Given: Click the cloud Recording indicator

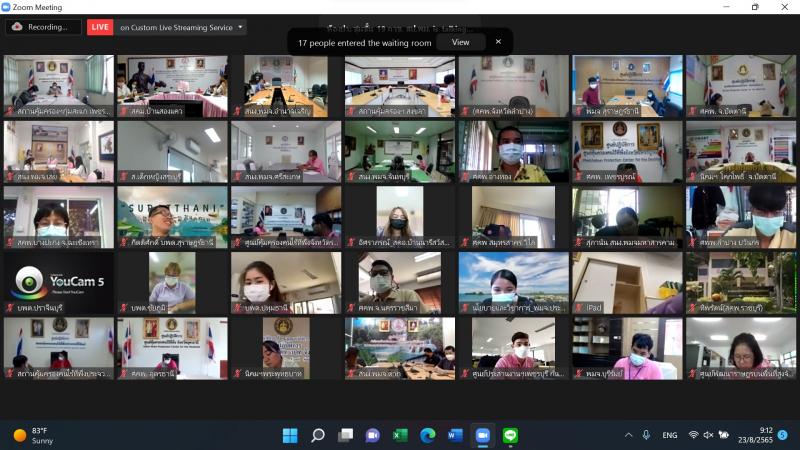Looking at the screenshot, I should (x=43, y=27).
